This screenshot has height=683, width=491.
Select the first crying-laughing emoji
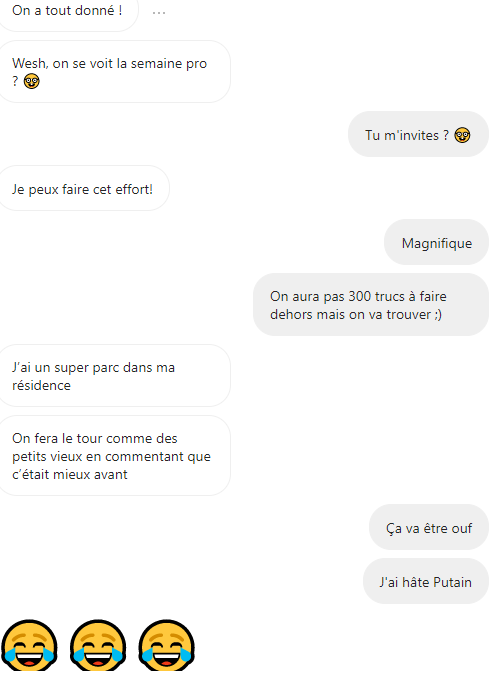[x=29, y=646]
